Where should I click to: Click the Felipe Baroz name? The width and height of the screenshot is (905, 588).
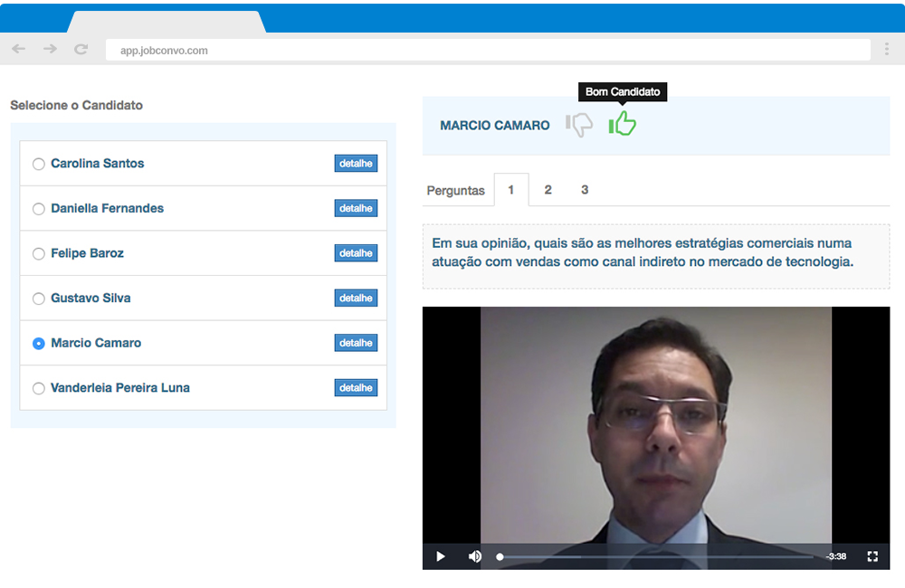(x=87, y=253)
